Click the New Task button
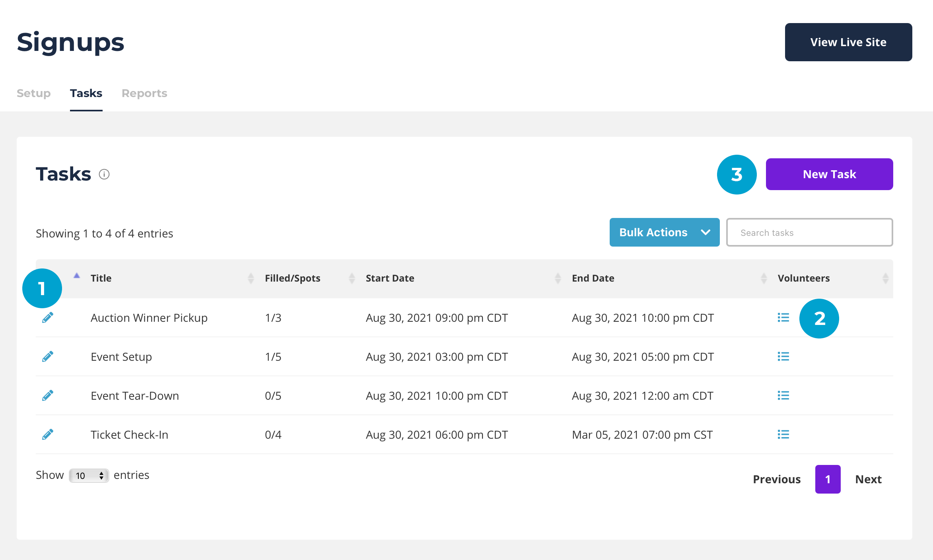 [829, 174]
